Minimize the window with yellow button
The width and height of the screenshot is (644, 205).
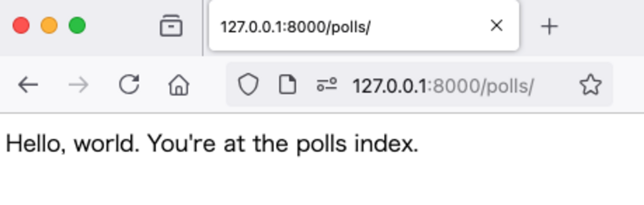tap(49, 25)
